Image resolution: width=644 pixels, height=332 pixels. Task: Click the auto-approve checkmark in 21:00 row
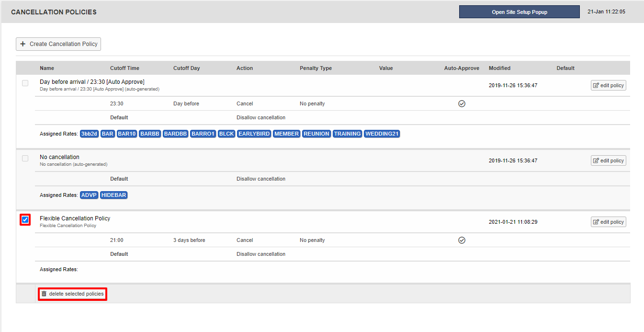coord(462,240)
